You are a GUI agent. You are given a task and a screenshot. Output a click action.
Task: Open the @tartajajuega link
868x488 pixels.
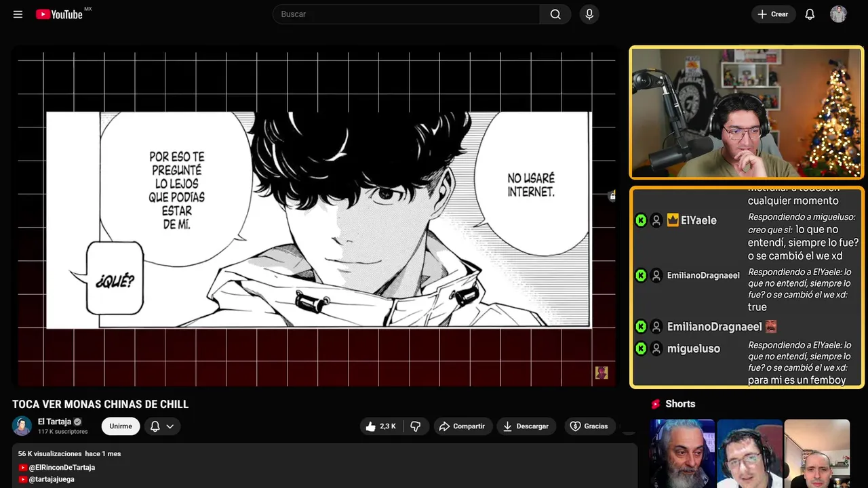coord(52,479)
